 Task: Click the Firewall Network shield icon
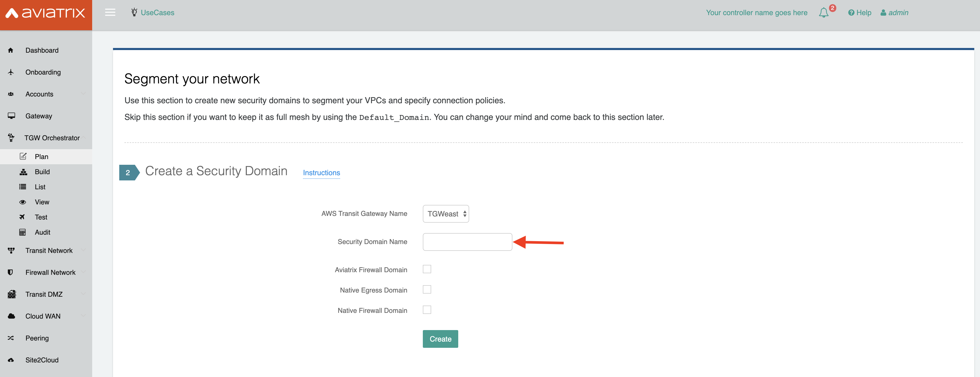[11, 272]
